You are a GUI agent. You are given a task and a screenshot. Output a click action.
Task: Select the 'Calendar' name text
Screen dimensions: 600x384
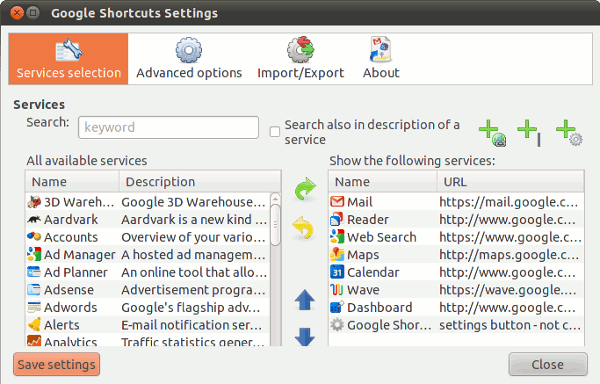[373, 272]
